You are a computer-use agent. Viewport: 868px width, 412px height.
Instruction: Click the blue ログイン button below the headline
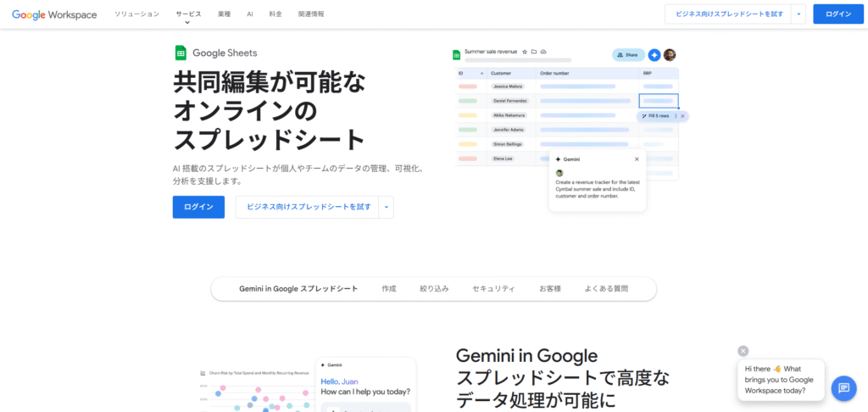click(198, 207)
